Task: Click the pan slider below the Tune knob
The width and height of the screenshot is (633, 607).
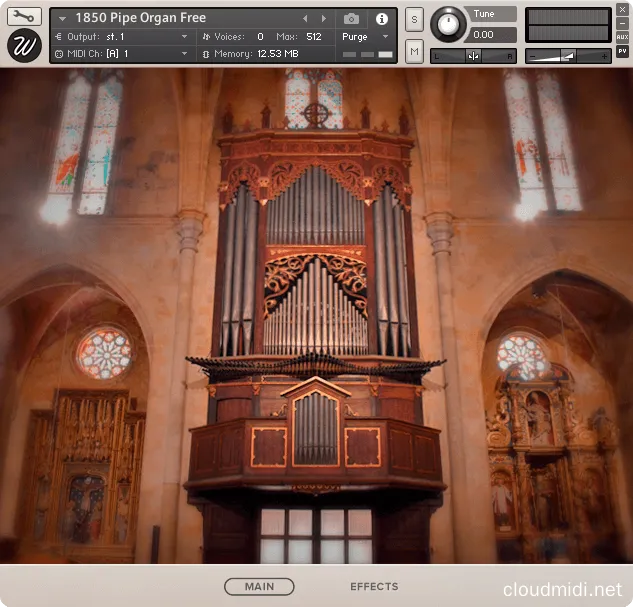Action: click(474, 56)
